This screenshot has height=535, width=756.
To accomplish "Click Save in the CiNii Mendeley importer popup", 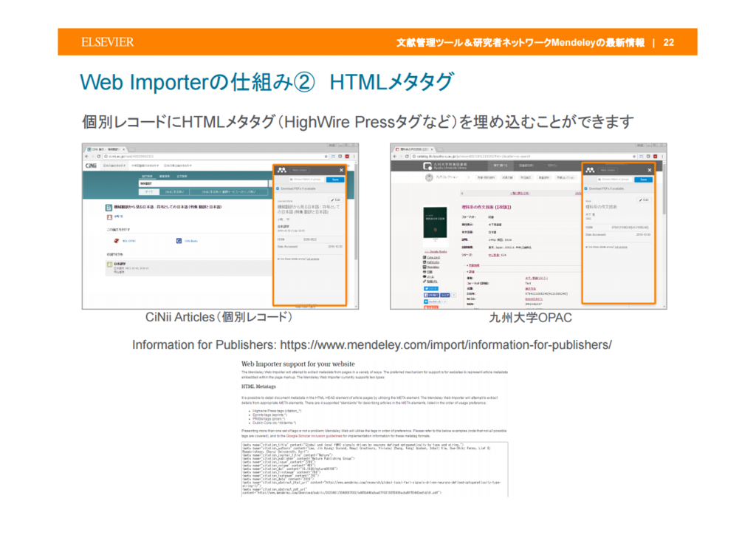I will (335, 180).
